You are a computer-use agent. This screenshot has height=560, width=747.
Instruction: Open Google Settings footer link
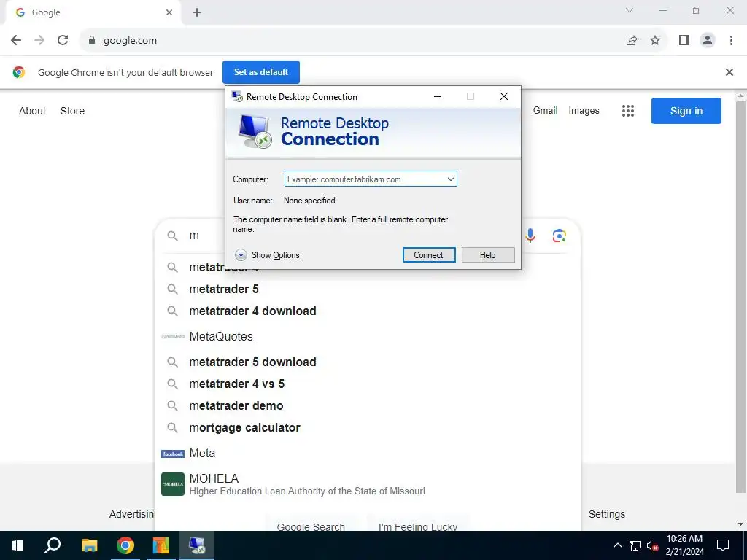pos(606,514)
